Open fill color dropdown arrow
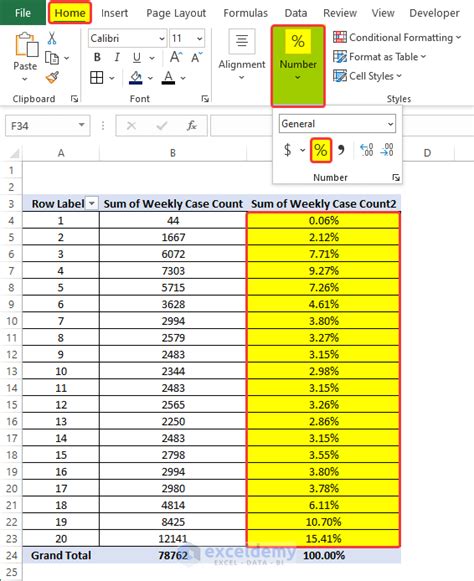474x581 pixels. point(150,78)
